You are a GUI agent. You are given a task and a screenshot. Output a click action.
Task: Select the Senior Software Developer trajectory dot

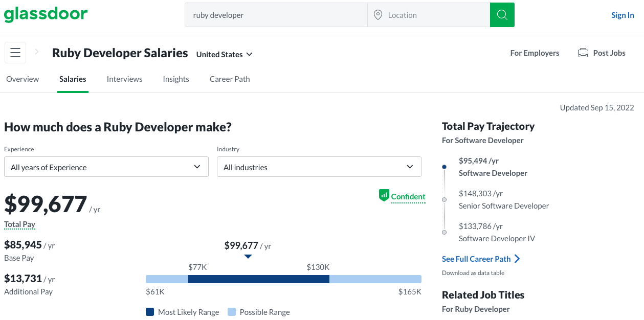444,199
